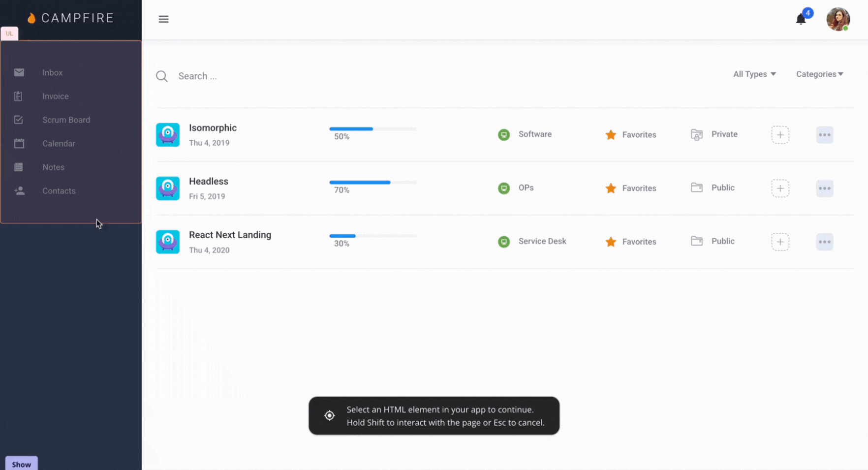
Task: Toggle the Favorites star for React Next Landing
Action: (611, 241)
